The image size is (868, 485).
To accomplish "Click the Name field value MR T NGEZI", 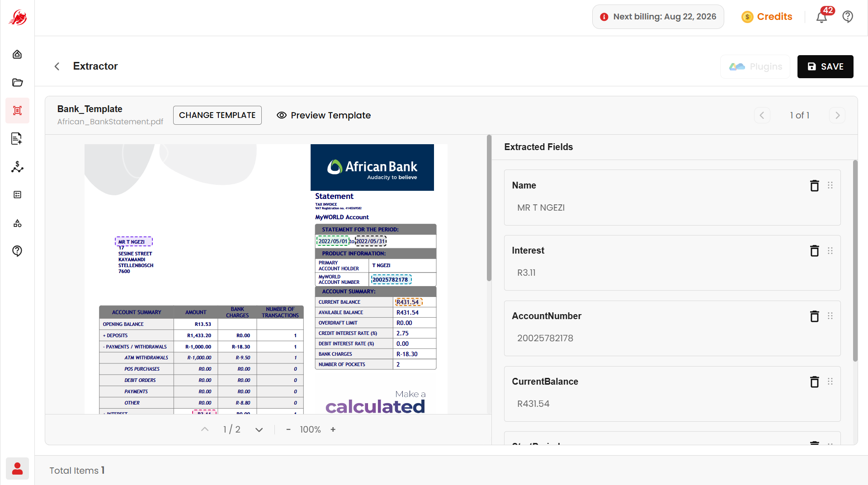I will pyautogui.click(x=541, y=208).
